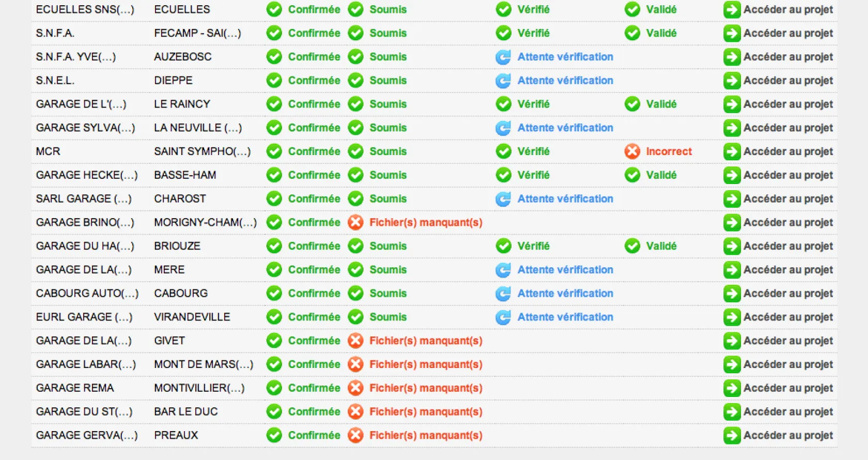The width and height of the screenshot is (868, 460).
Task: Click Soumis check icon for CHAROST row
Action: (355, 199)
